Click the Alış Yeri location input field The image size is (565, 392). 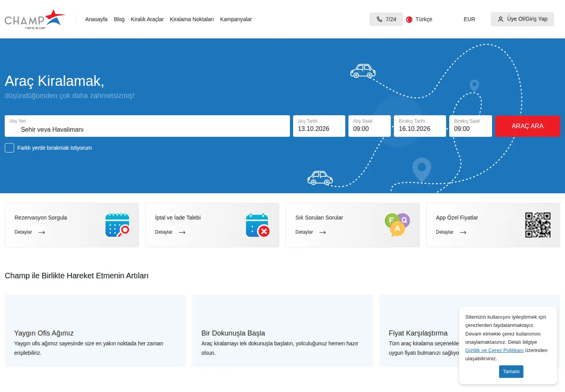coord(147,126)
